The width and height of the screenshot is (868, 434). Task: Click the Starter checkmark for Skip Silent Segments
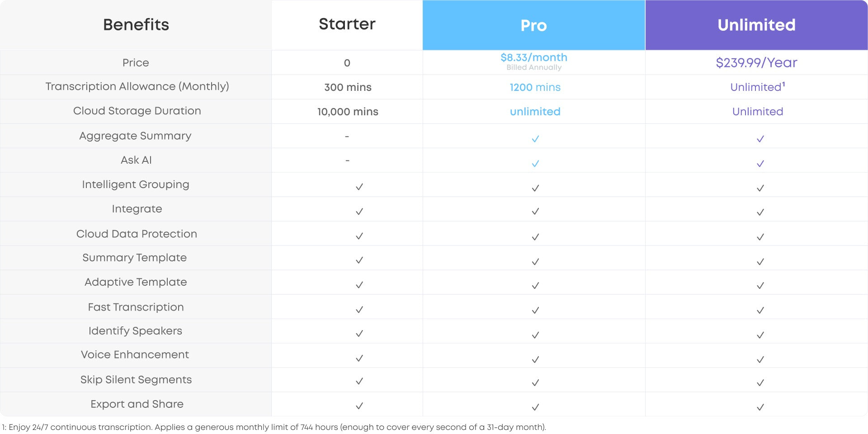click(x=359, y=381)
